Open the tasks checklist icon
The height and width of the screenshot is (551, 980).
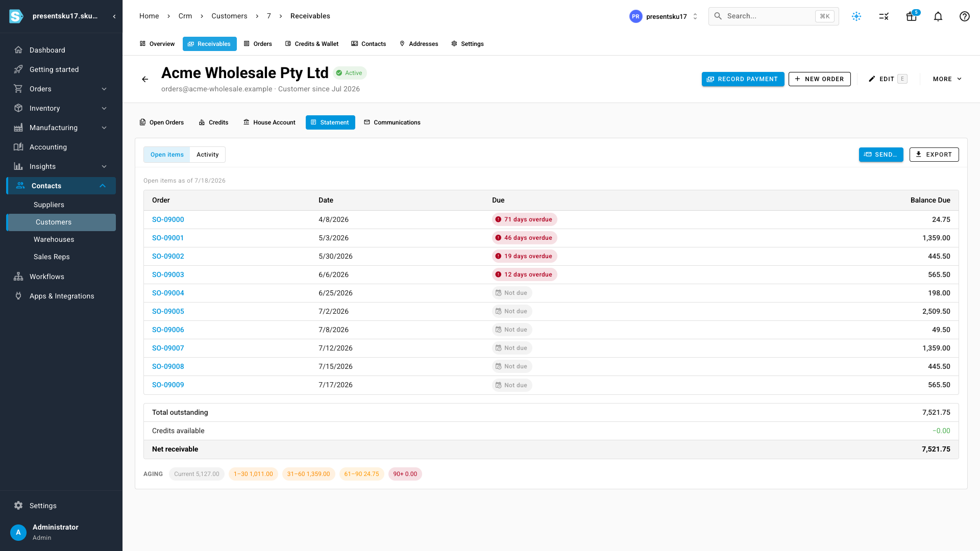884,16
